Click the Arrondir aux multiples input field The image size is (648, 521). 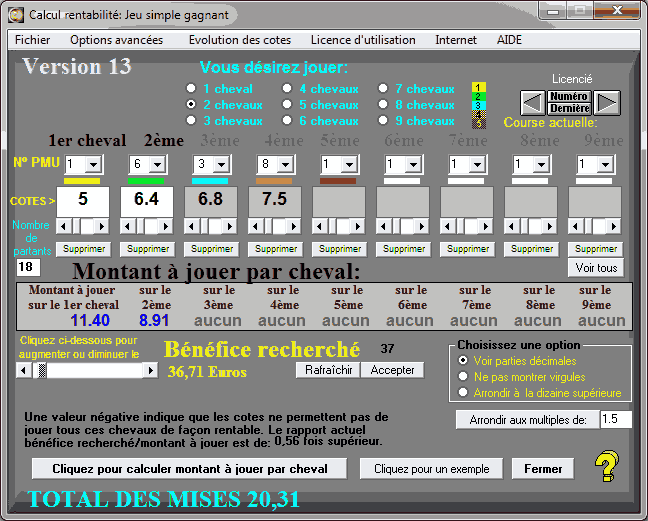coord(615,420)
